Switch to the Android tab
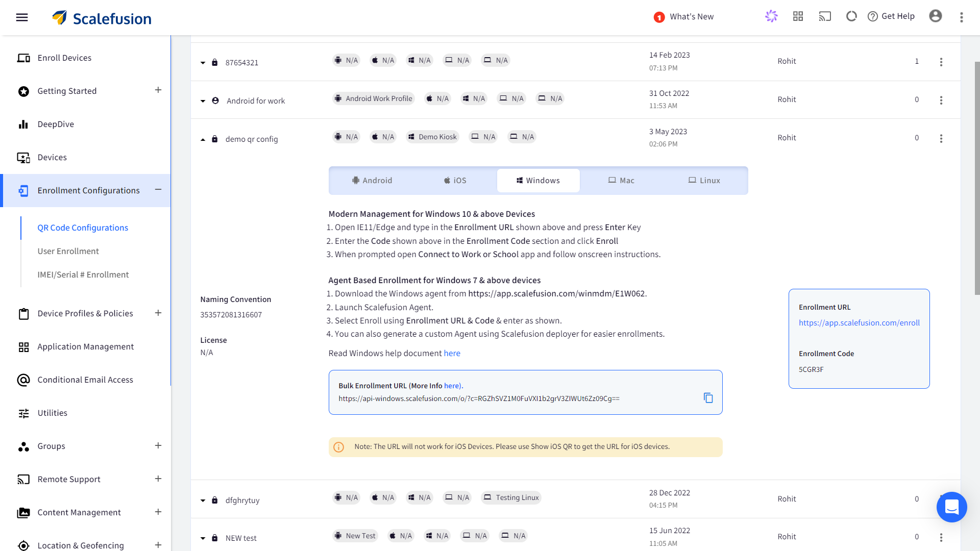The height and width of the screenshot is (551, 980). (372, 181)
